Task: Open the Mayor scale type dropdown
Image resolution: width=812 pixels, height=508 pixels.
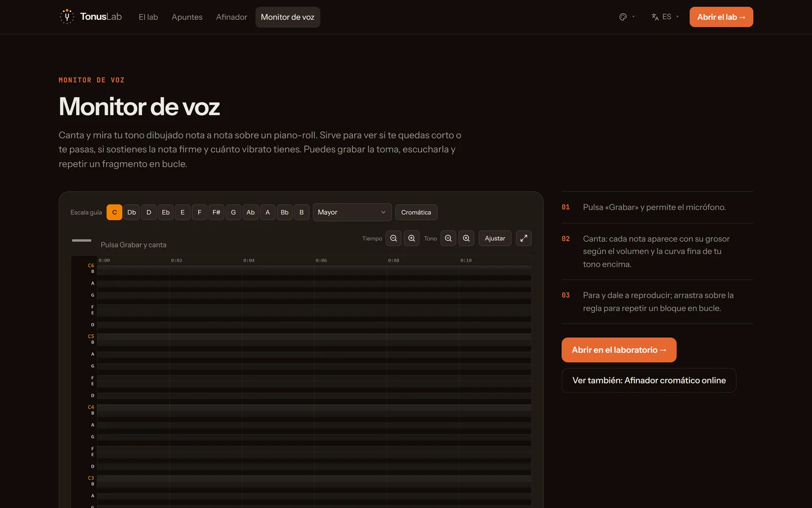Action: click(x=352, y=212)
